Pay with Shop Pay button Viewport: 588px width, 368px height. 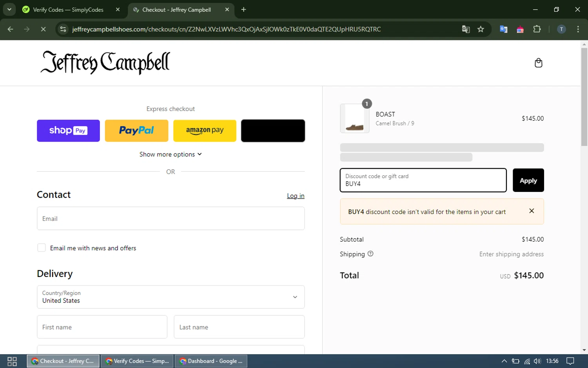point(68,131)
